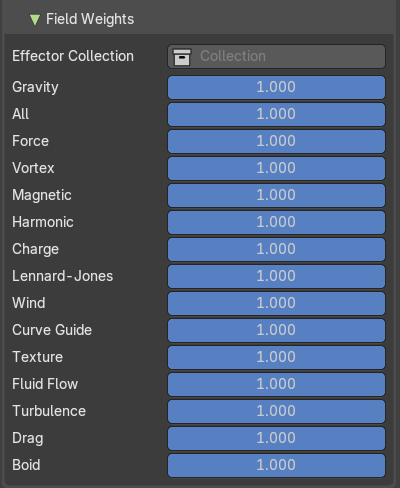Adjust the Turbulence weight slider
This screenshot has width=400, height=488.
tap(276, 411)
